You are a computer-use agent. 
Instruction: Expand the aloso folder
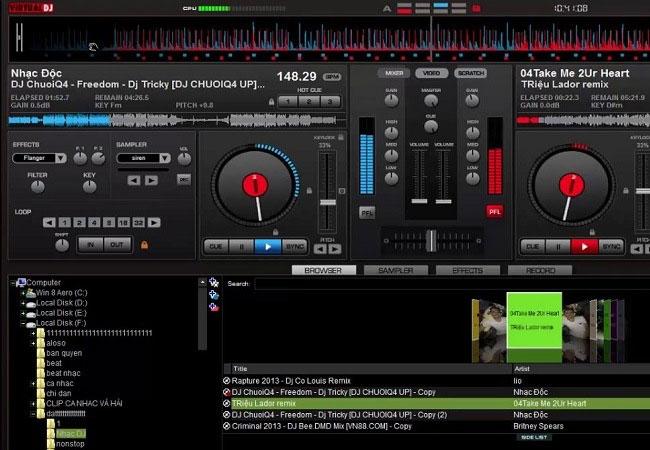tap(33, 344)
